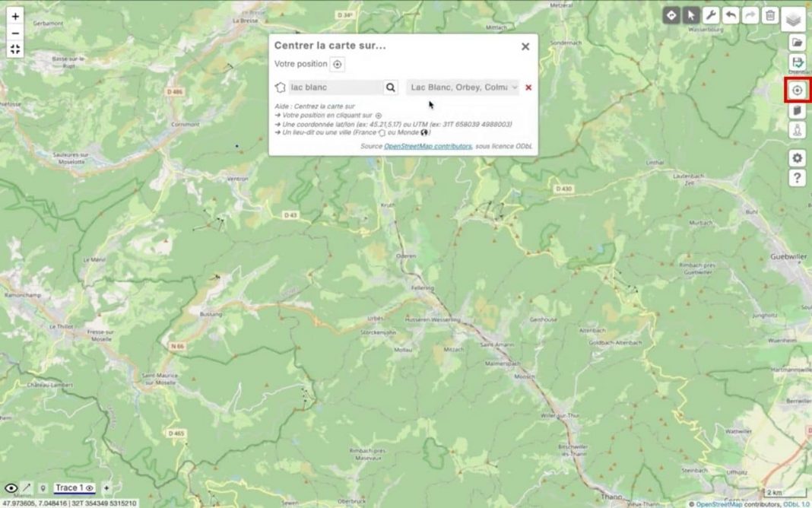Click the search magnifier button
Image resolution: width=812 pixels, height=508 pixels.
pyautogui.click(x=390, y=87)
